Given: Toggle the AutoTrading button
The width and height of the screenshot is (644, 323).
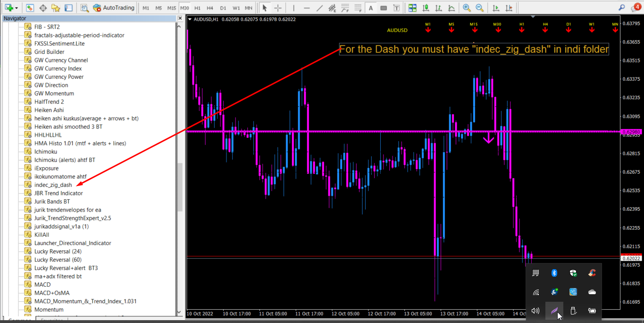Looking at the screenshot, I should pos(114,8).
